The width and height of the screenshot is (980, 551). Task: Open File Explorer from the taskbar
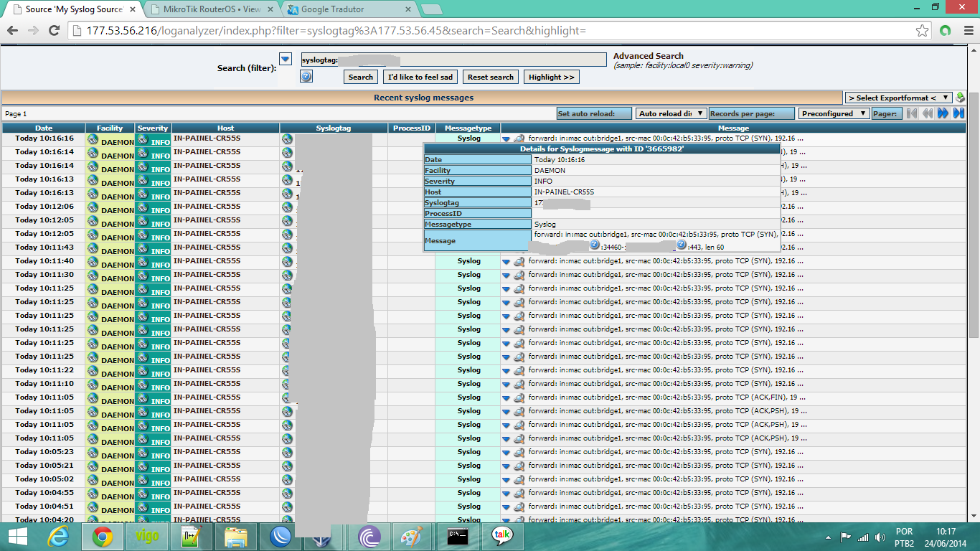point(236,536)
